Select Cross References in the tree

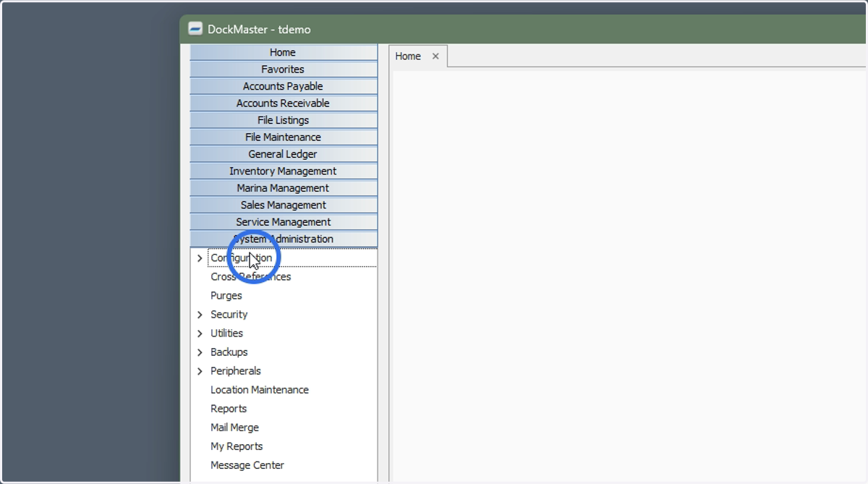251,276
